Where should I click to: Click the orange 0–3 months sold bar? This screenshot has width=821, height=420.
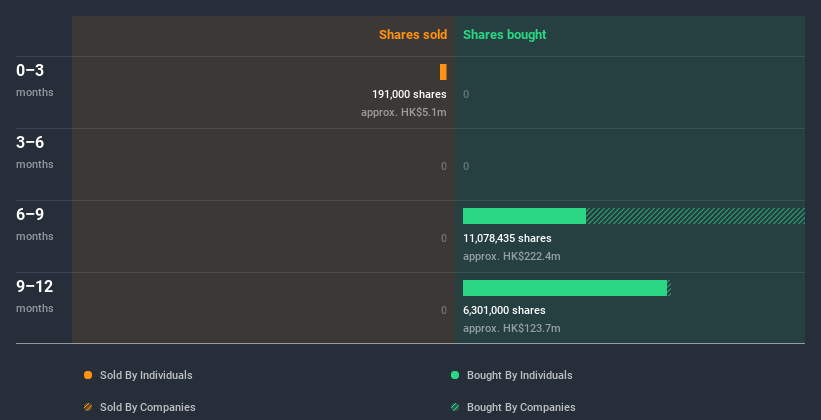pyautogui.click(x=443, y=72)
